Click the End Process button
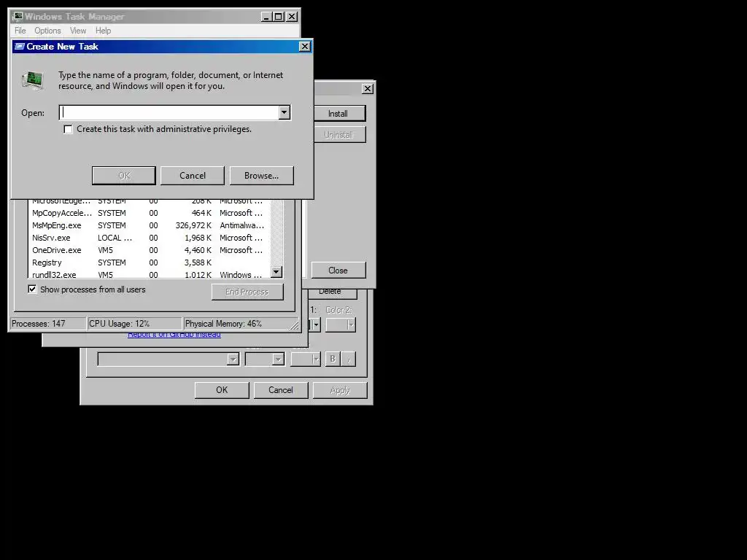Screen dimensions: 747x560 point(247,292)
